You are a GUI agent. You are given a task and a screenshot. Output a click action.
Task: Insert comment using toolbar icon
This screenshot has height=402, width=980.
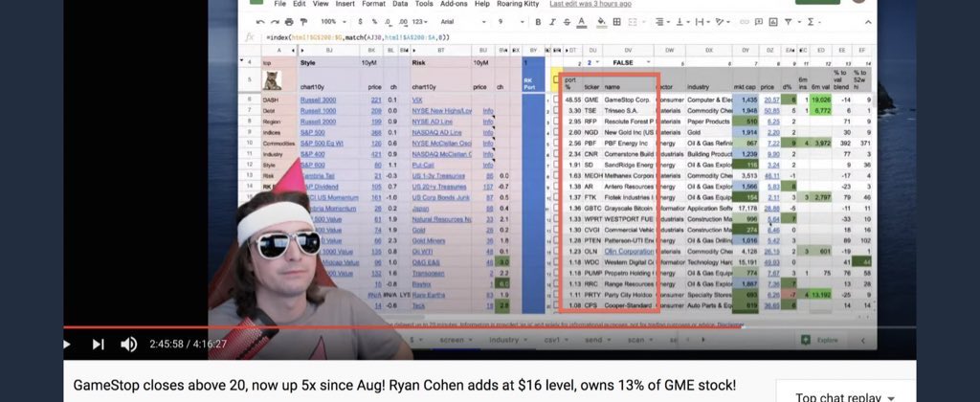pos(758,22)
